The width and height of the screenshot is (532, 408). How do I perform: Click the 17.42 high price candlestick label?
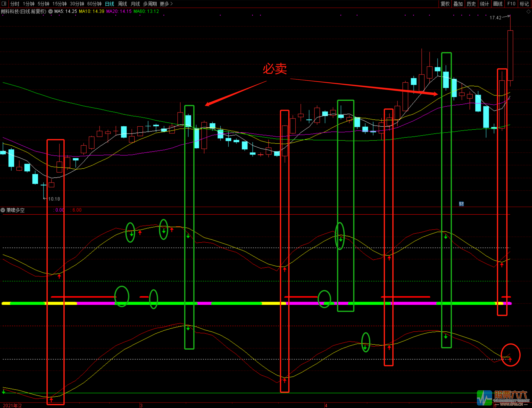pyautogui.click(x=495, y=18)
